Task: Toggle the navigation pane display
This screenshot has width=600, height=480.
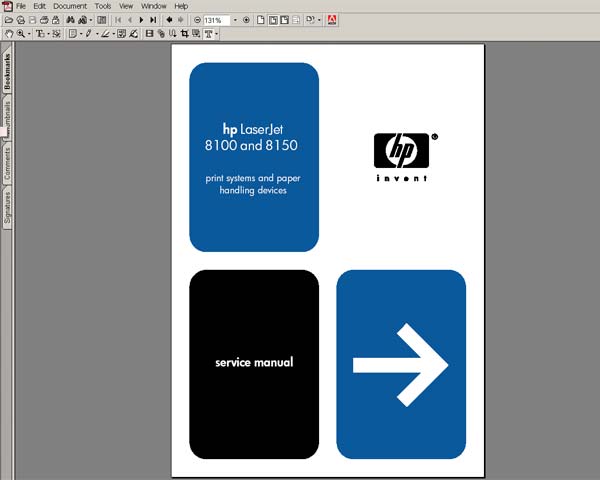Action: click(101, 20)
